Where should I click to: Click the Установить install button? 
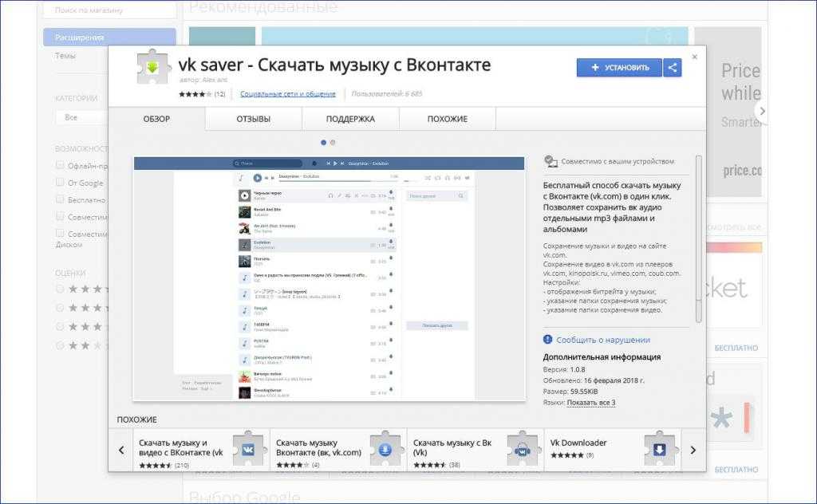coord(619,67)
